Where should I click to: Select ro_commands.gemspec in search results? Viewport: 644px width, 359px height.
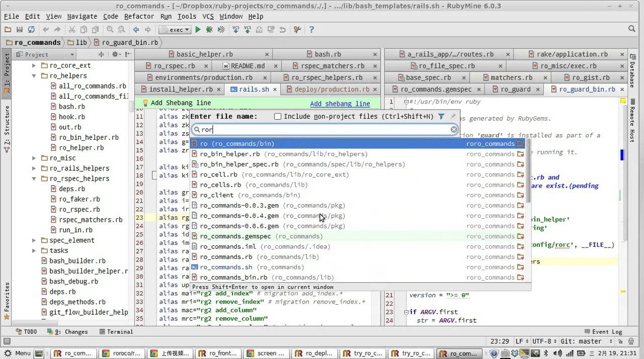[357, 236]
